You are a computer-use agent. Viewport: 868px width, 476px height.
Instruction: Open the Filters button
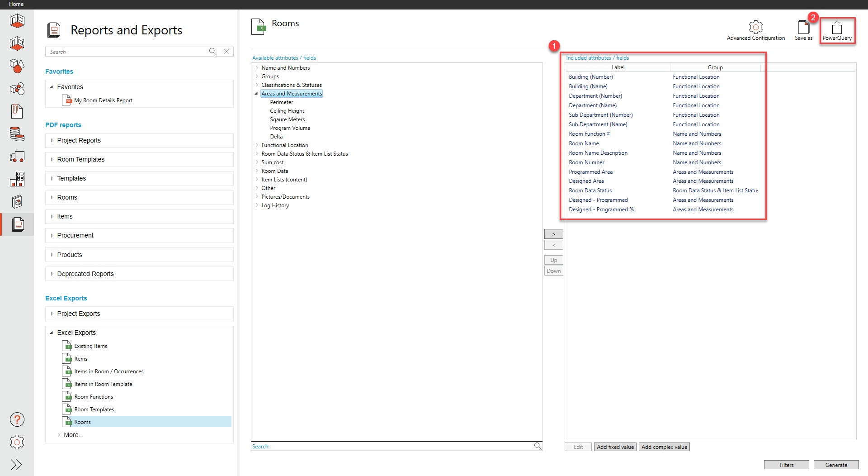786,465
